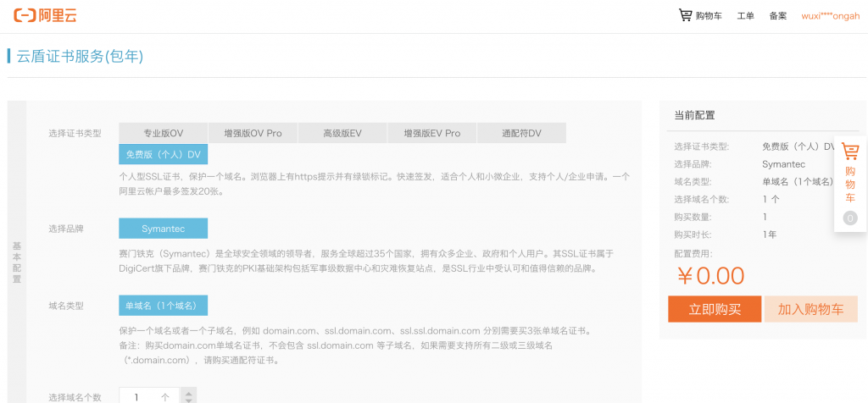868x403 pixels.
Task: Click the 云盾证书服务(包年) page title
Action: (81, 57)
